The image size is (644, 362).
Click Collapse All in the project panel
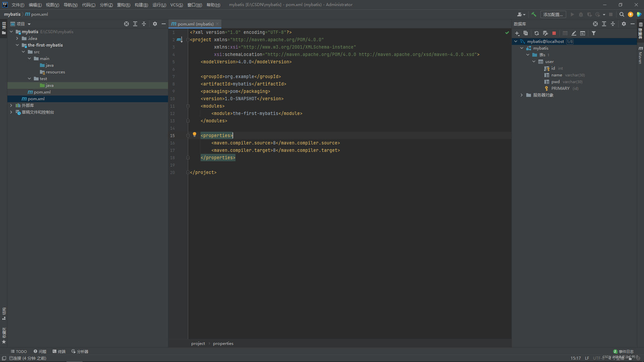coord(144,24)
